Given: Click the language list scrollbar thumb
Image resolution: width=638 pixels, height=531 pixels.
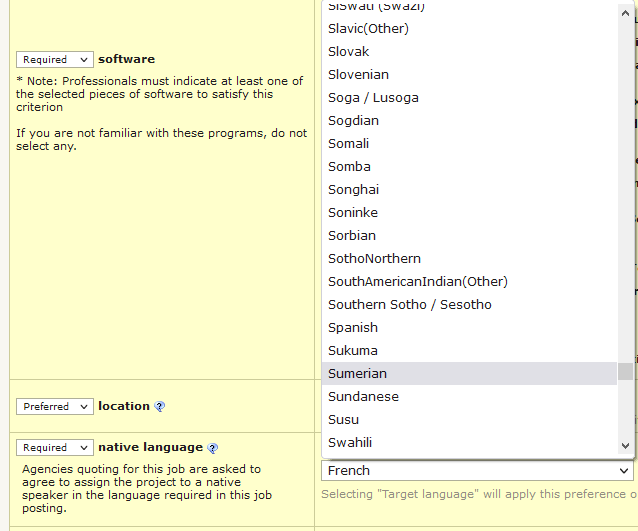Looking at the screenshot, I should coord(625,371).
